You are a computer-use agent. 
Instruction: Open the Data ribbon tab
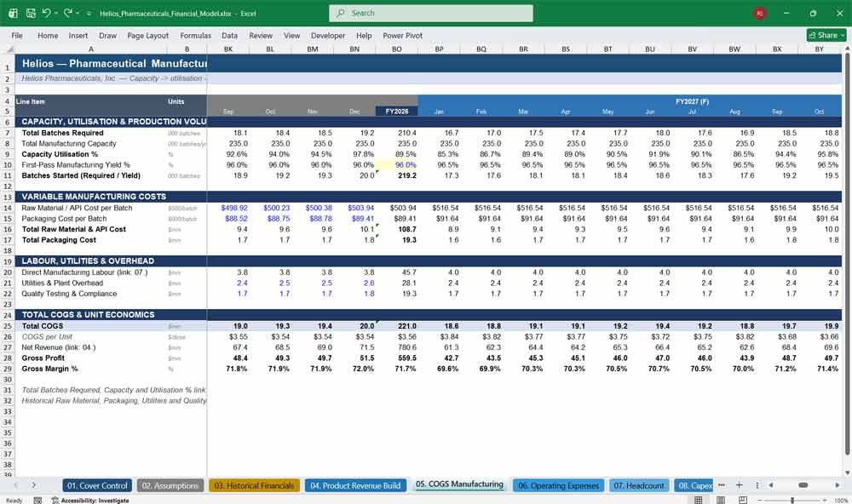click(x=229, y=35)
